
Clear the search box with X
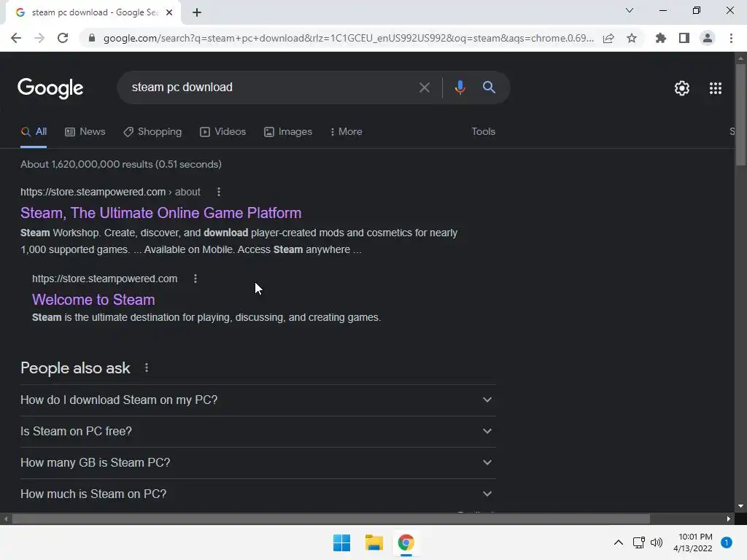click(x=424, y=87)
